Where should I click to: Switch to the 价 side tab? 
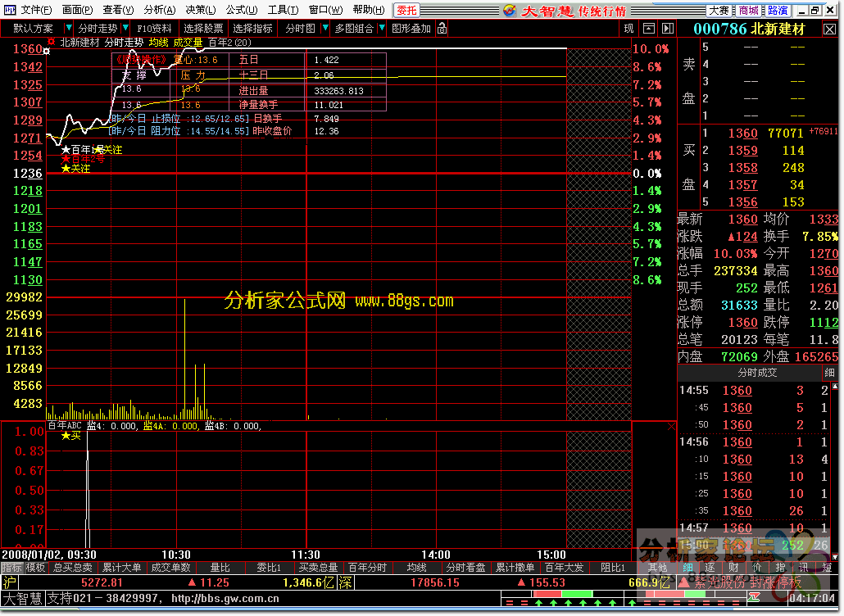tap(757, 568)
